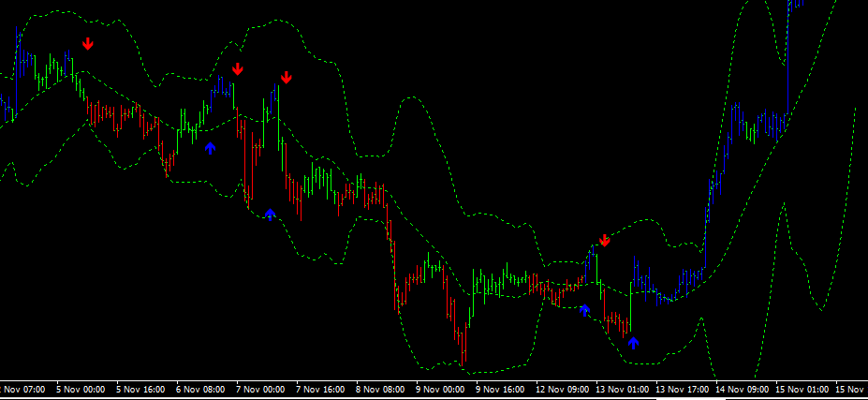Select the red down arrow just left of 7 Nov 00:00
The image size is (868, 400).
click(238, 68)
